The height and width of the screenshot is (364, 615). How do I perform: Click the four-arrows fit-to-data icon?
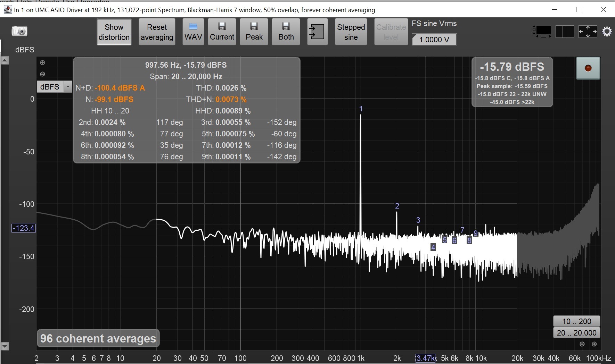click(x=588, y=32)
